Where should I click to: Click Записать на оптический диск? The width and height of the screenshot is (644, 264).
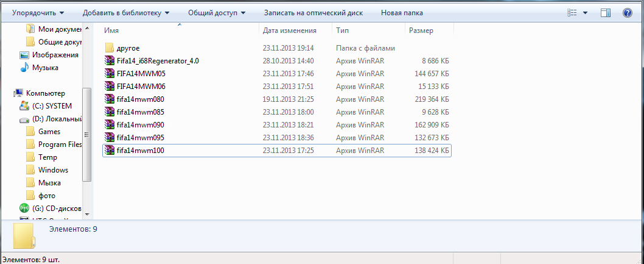click(313, 13)
